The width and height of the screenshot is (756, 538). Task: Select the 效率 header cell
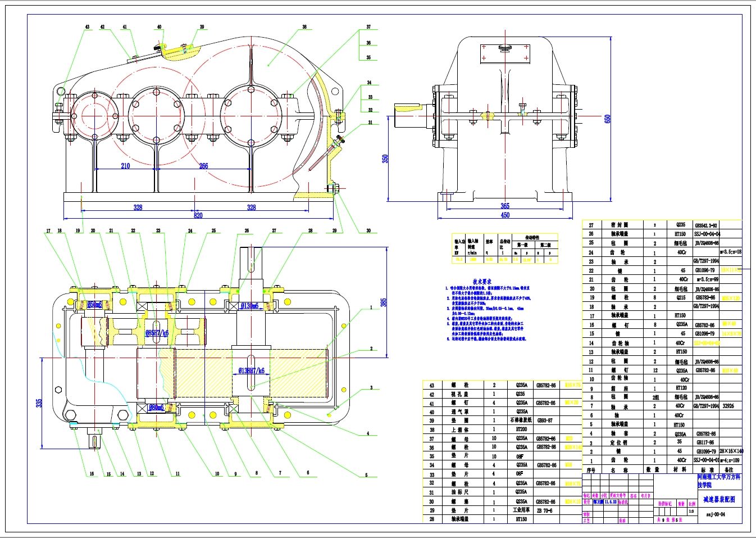point(489,242)
